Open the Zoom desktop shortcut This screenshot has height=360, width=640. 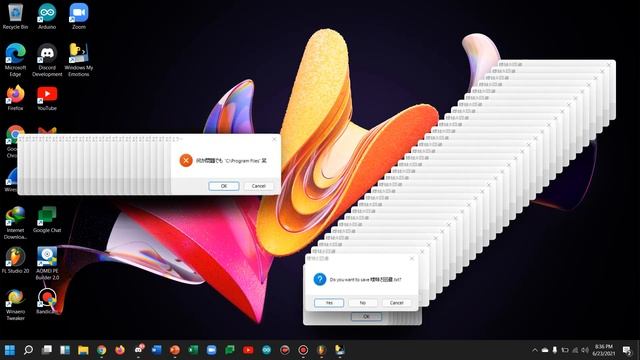coord(79,16)
